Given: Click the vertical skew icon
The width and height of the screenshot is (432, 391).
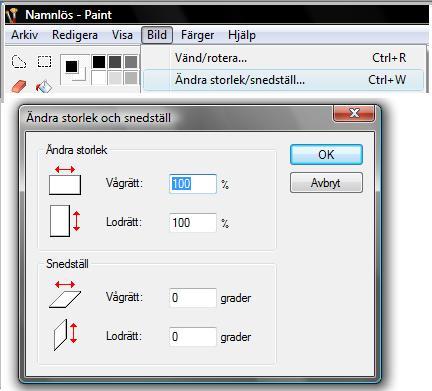Looking at the screenshot, I should click(x=65, y=335).
